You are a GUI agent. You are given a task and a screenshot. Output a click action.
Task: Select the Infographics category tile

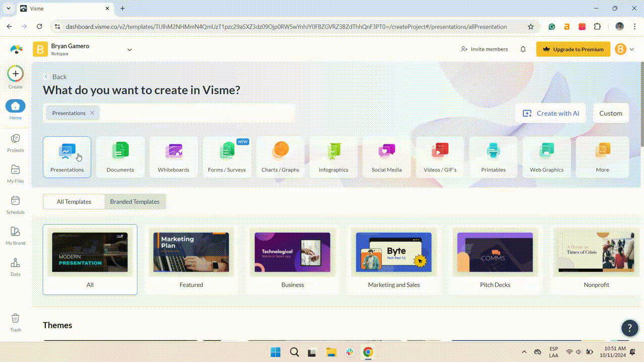[x=334, y=157]
